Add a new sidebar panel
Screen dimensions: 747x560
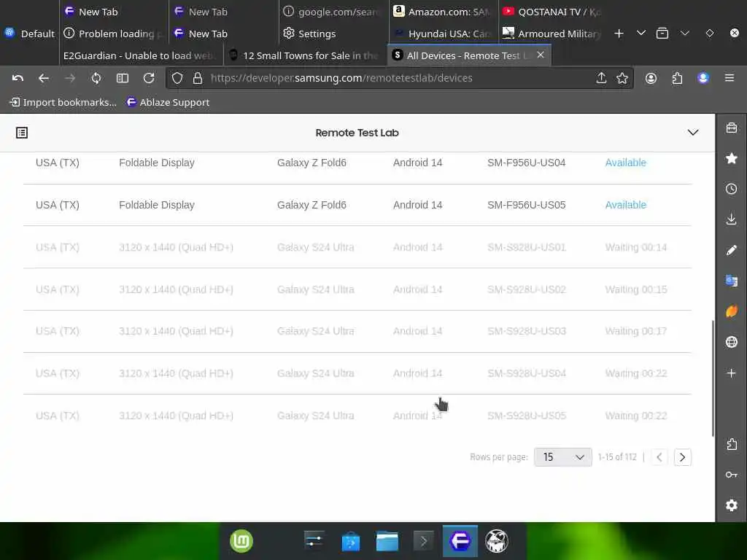pos(732,373)
